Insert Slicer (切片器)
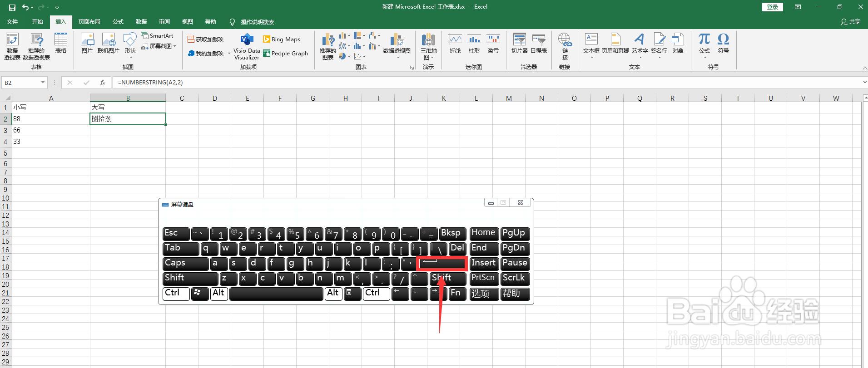The width and height of the screenshot is (868, 368). click(519, 44)
